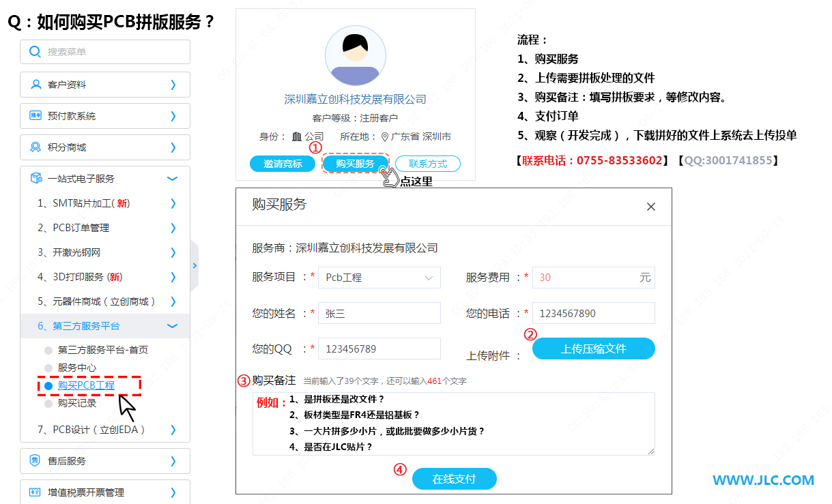Click the 客户资料 person icon
The height and width of the screenshot is (504, 832).
tap(36, 85)
